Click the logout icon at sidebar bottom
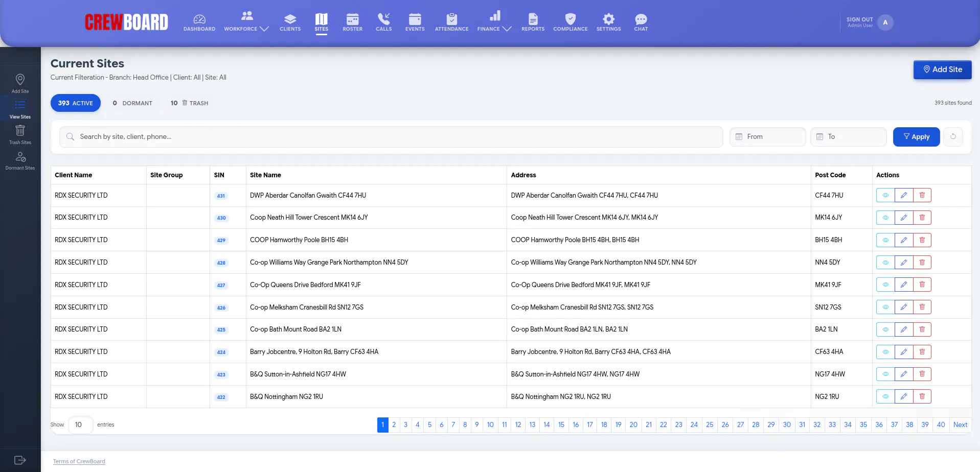The height and width of the screenshot is (472, 980). pos(20,460)
